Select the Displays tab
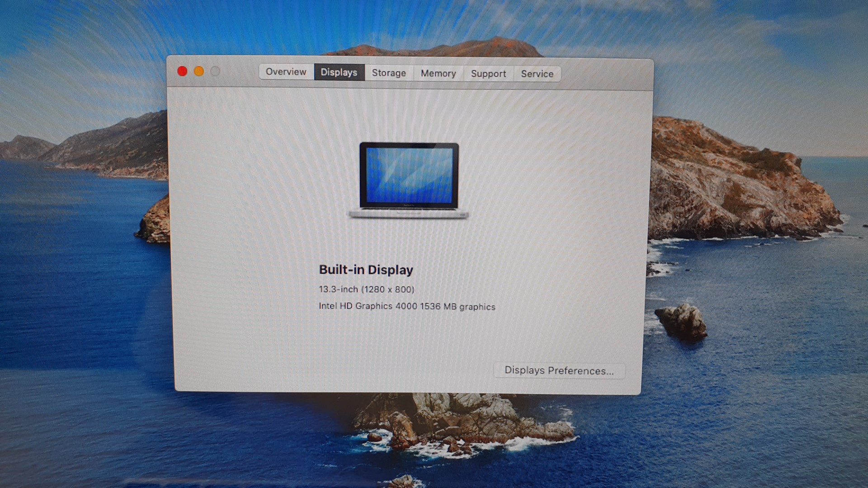This screenshot has height=488, width=868. pyautogui.click(x=339, y=72)
